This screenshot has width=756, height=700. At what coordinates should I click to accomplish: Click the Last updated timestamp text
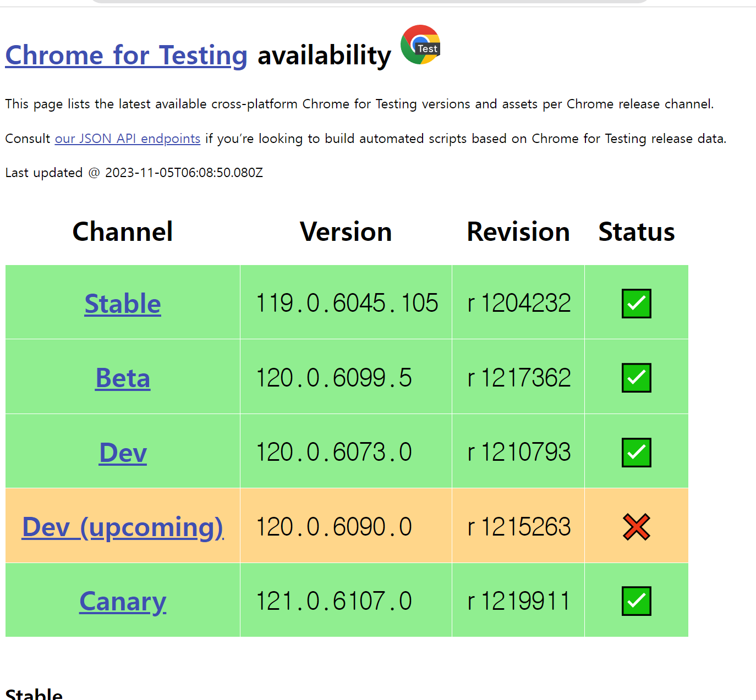[x=134, y=173]
